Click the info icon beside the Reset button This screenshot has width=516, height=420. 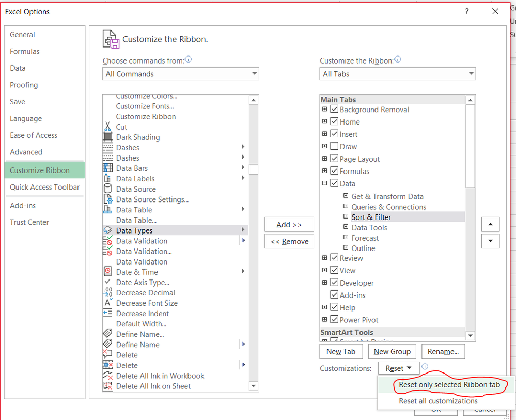click(425, 366)
